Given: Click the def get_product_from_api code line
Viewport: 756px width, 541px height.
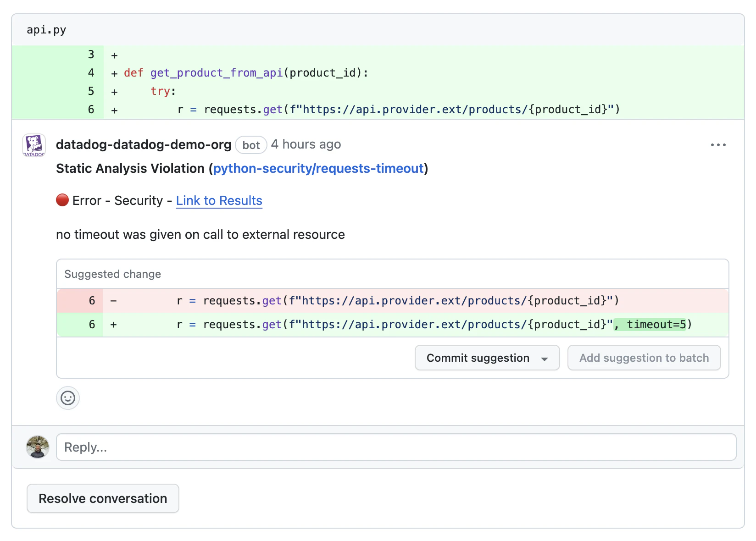Looking at the screenshot, I should pos(246,73).
